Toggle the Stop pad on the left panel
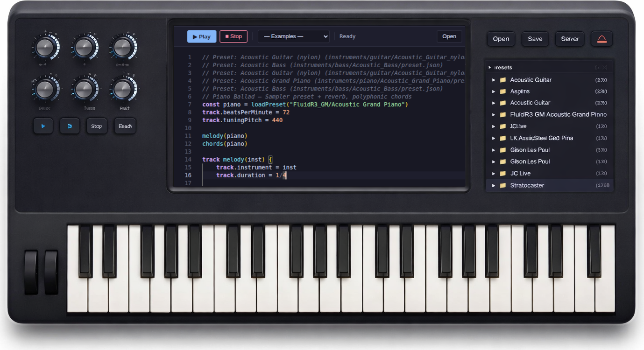Image resolution: width=644 pixels, height=350 pixels. pos(96,126)
